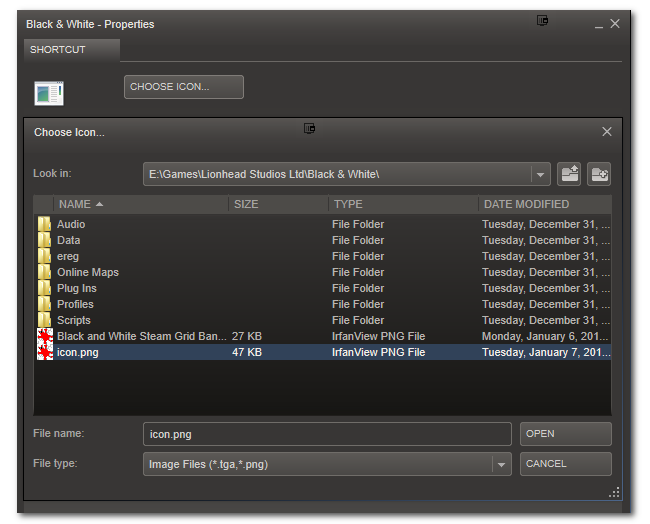Minimize the Properties window

599,25
